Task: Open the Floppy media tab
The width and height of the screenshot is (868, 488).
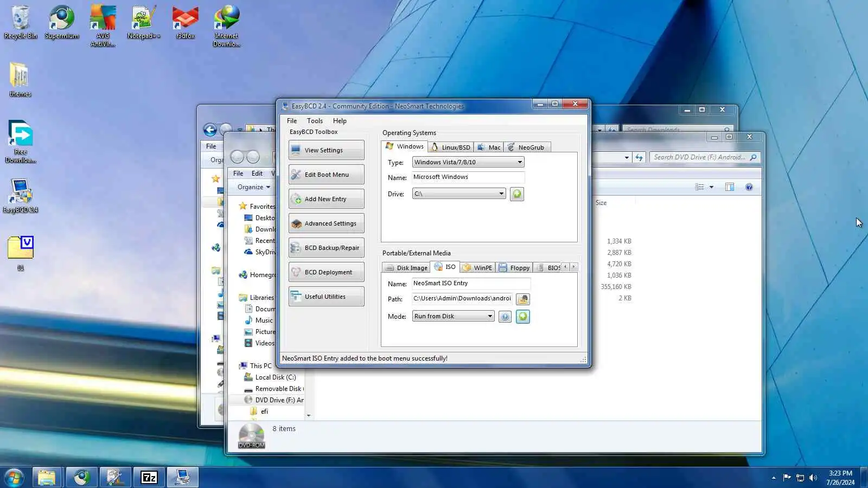Action: 514,268
